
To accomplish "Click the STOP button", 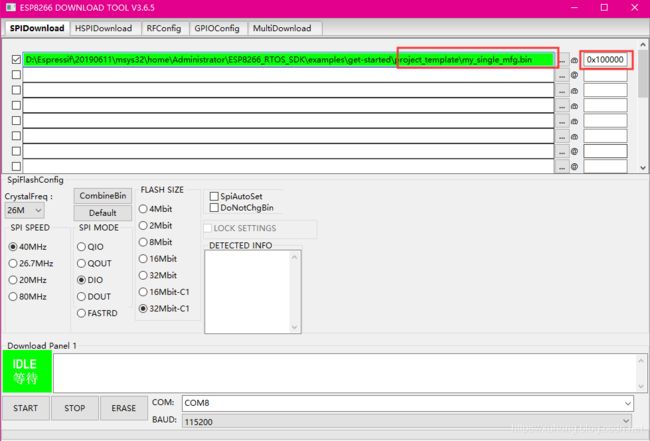I will click(75, 408).
